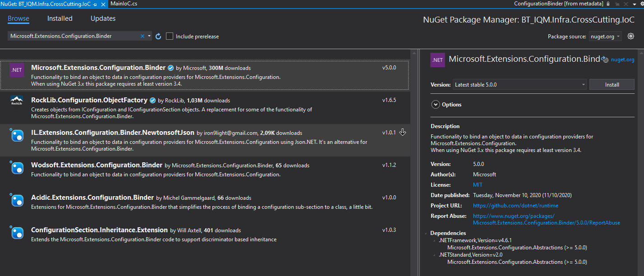Enable the Include prerelease checkbox
The image size is (644, 276).
click(170, 36)
